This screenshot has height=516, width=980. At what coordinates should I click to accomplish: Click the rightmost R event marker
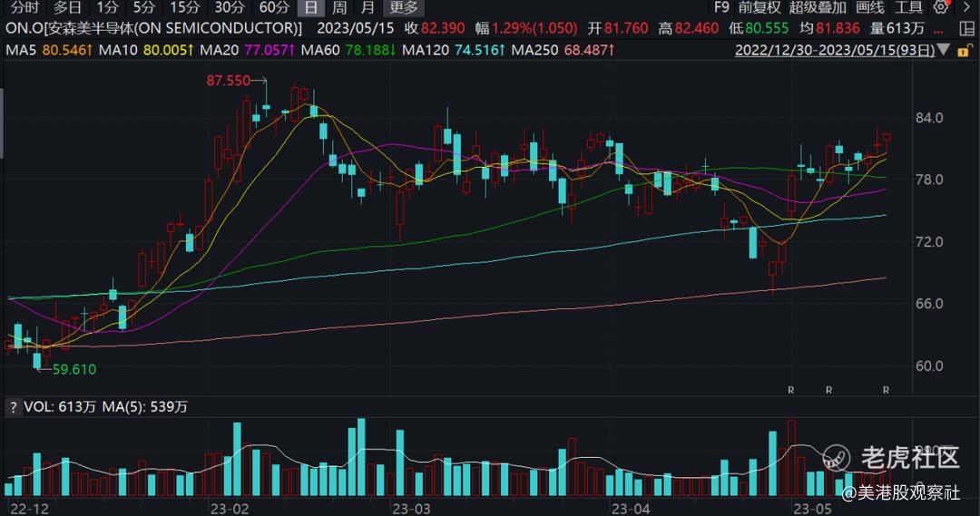click(886, 390)
